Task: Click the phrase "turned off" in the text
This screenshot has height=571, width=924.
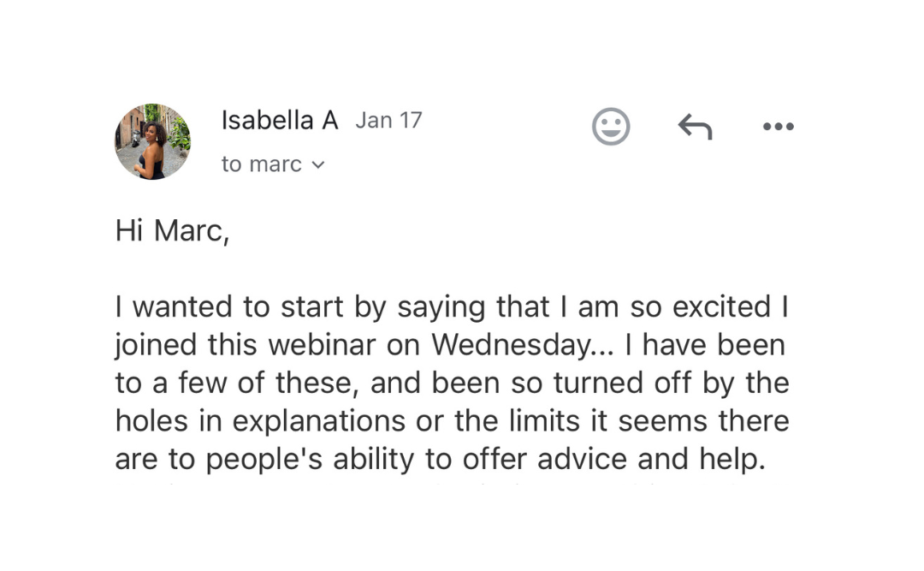Action: pos(622,383)
